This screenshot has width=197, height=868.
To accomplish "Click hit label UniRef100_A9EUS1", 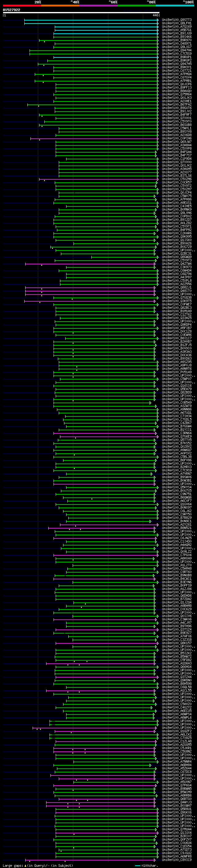I will [x=176, y=203].
